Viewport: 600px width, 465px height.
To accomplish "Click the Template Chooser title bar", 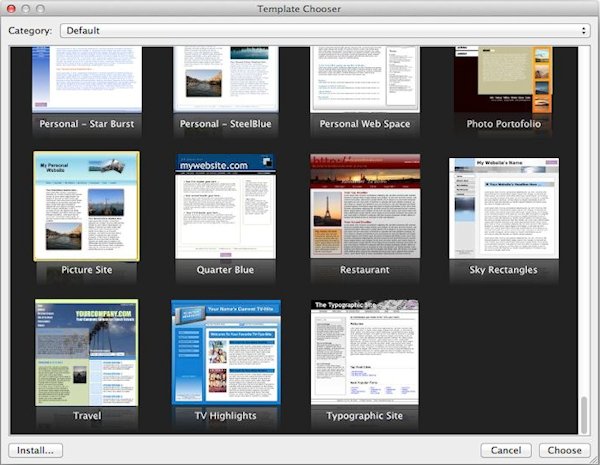I will point(300,9).
